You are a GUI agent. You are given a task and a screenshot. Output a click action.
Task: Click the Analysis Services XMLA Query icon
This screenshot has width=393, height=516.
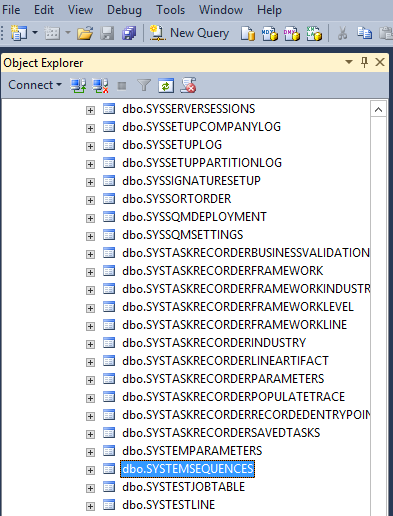click(314, 33)
